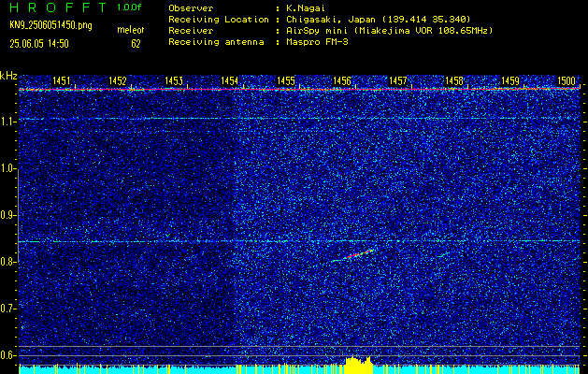Viewport: 588px width, 374px height.
Task: Click the 0.7 frequency axis label
Action: tap(7, 309)
